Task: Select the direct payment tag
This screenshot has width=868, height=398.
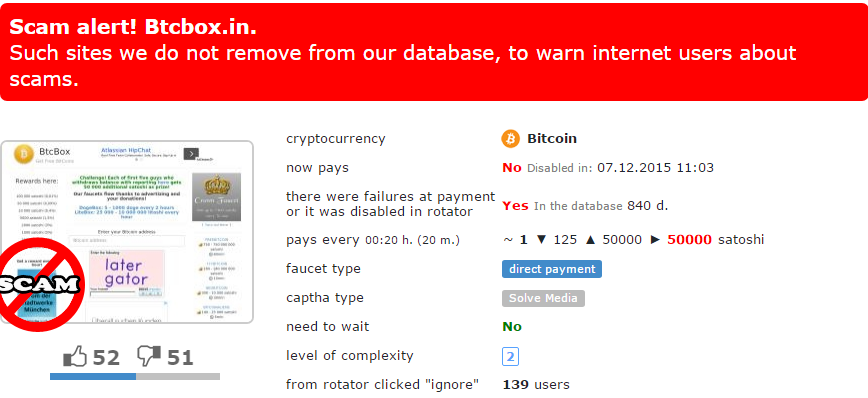Action: click(552, 269)
